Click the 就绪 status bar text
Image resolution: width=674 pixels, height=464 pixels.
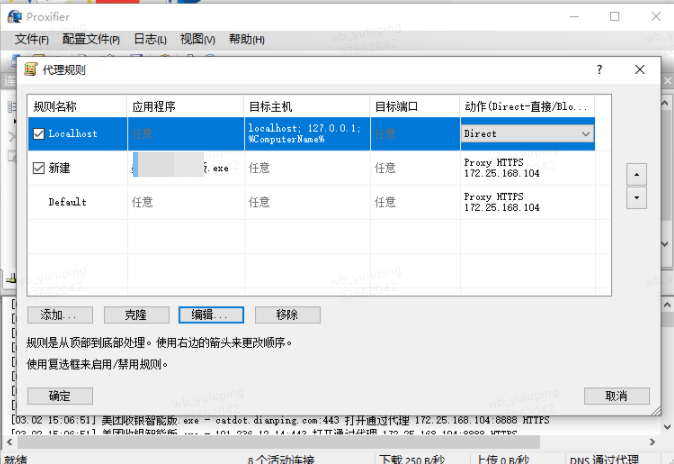point(15,459)
